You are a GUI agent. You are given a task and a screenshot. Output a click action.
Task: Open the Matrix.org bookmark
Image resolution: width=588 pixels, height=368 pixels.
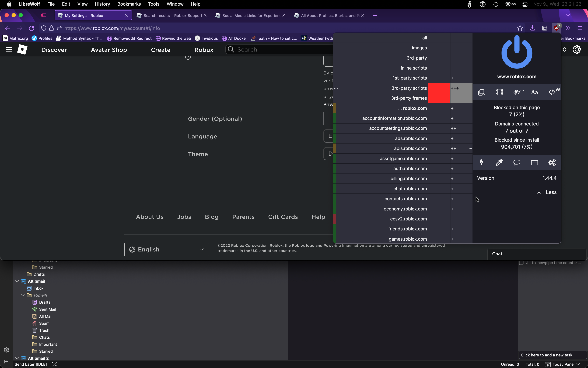(15, 38)
